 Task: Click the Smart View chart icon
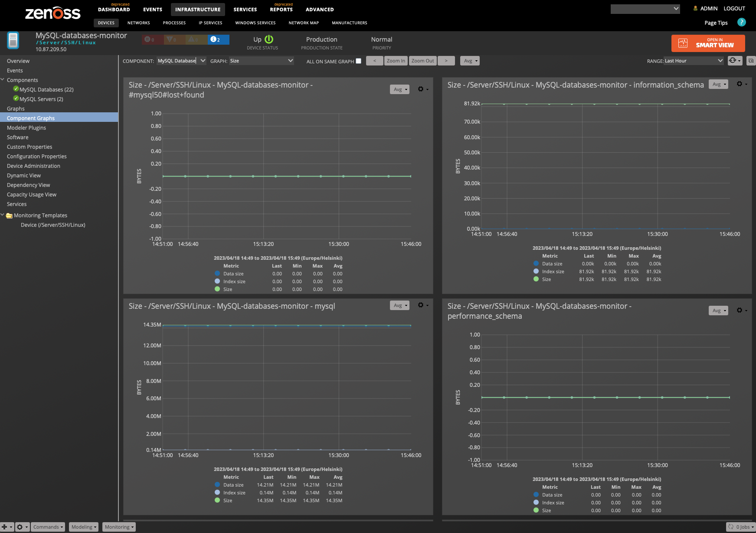(x=683, y=43)
